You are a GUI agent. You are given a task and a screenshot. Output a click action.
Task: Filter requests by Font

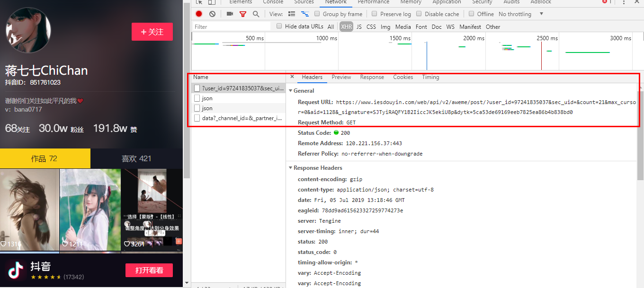point(421,27)
